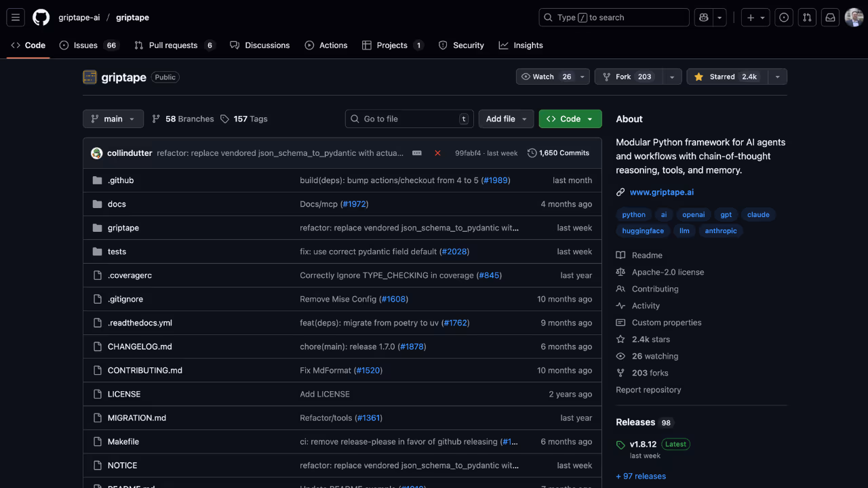The height and width of the screenshot is (488, 868).
Task: Open the main branch selector
Action: pos(113,119)
